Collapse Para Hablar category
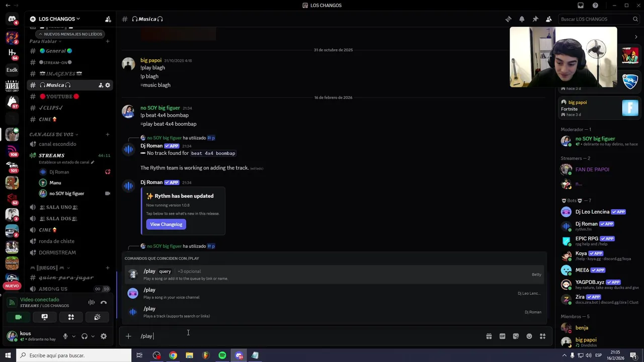 pyautogui.click(x=45, y=41)
